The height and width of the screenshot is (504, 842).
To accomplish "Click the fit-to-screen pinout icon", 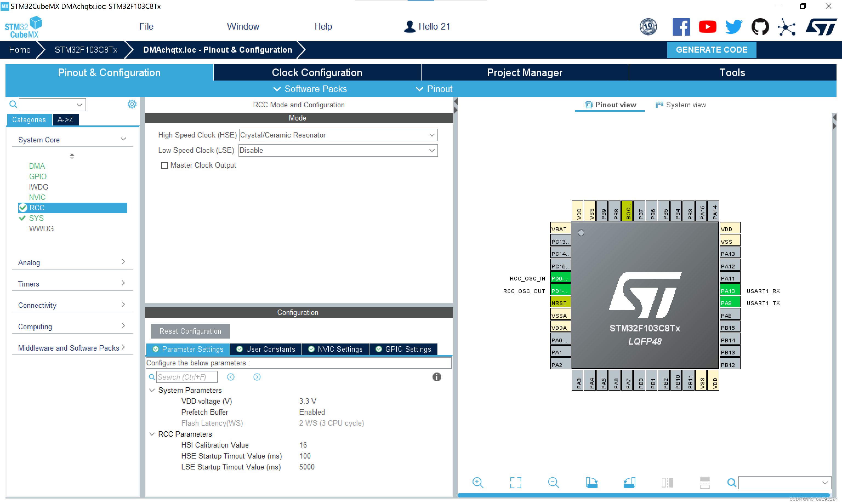I will click(516, 483).
